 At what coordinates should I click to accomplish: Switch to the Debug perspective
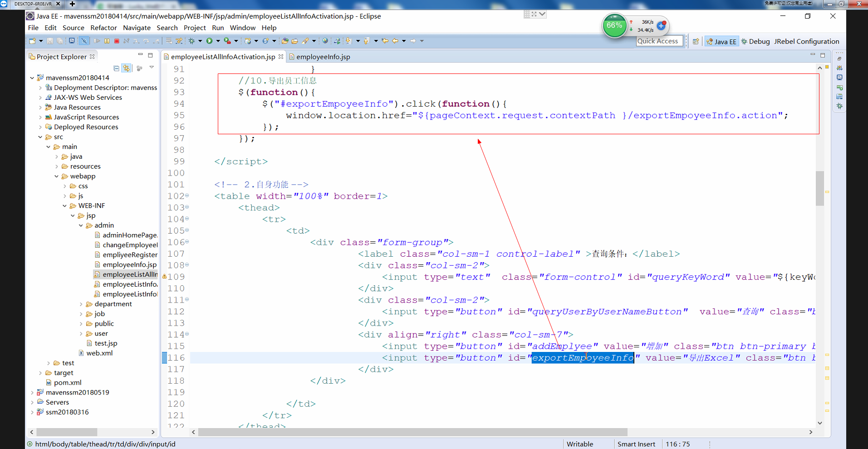[x=755, y=41]
